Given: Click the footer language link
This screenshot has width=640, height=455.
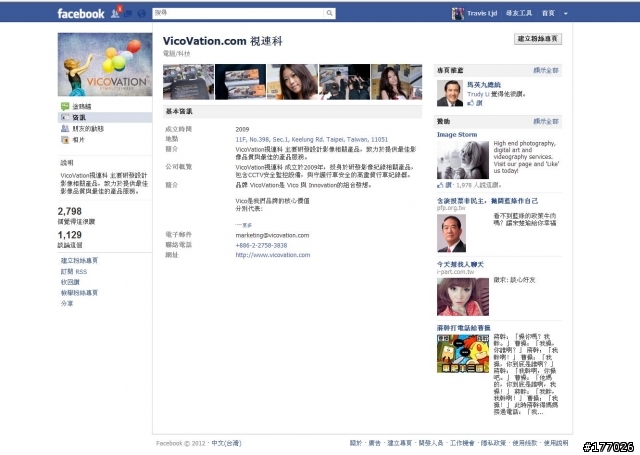Looking at the screenshot, I should coord(226,443).
